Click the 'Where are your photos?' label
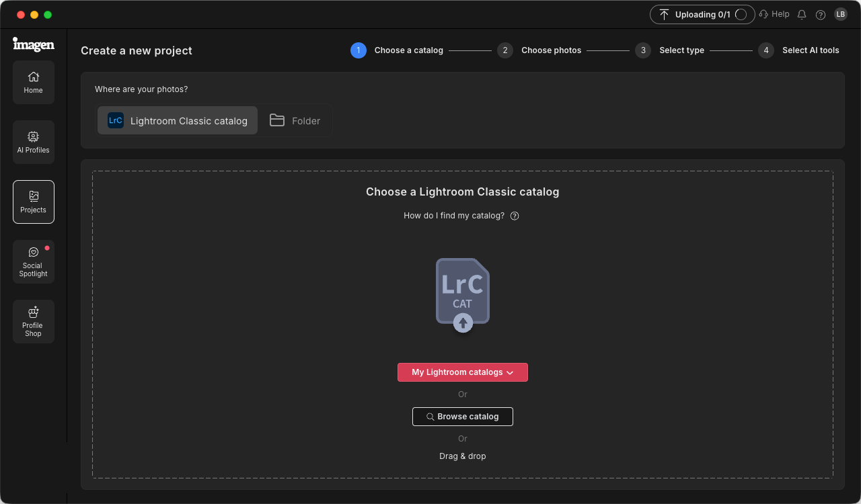 pyautogui.click(x=141, y=89)
